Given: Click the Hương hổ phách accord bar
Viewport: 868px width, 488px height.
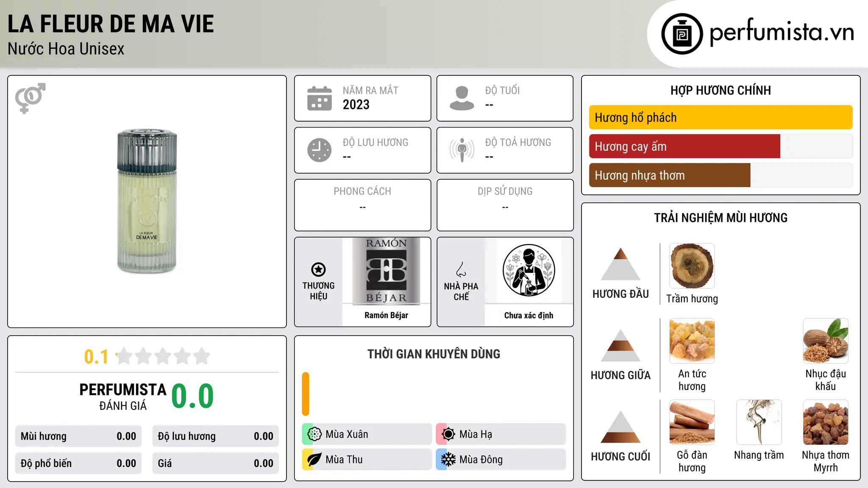Looking at the screenshot, I should click(721, 117).
